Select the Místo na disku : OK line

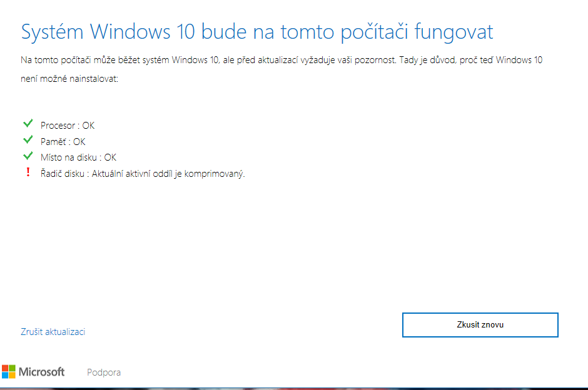[x=78, y=157]
